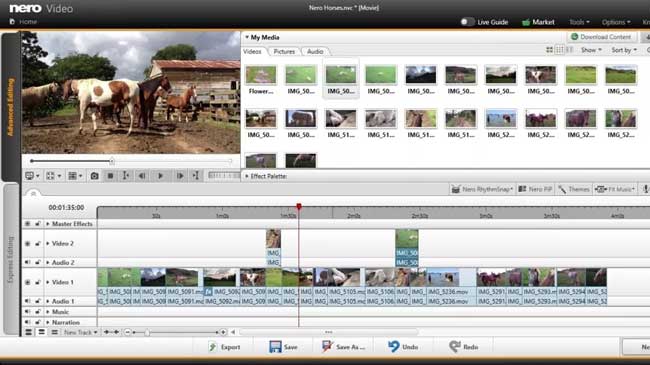650x365 pixels.
Task: Click the Home icon in header
Action: (x=12, y=22)
